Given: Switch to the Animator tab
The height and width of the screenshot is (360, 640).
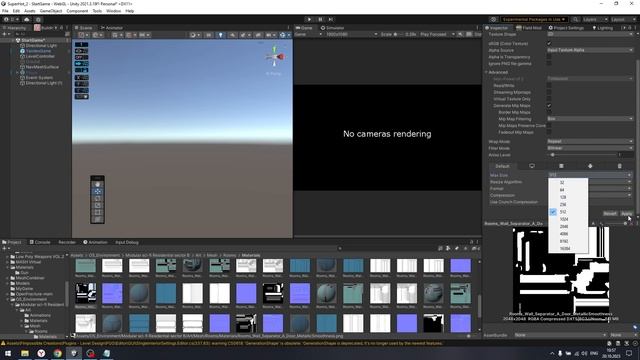Looking at the screenshot, I should [x=111, y=28].
